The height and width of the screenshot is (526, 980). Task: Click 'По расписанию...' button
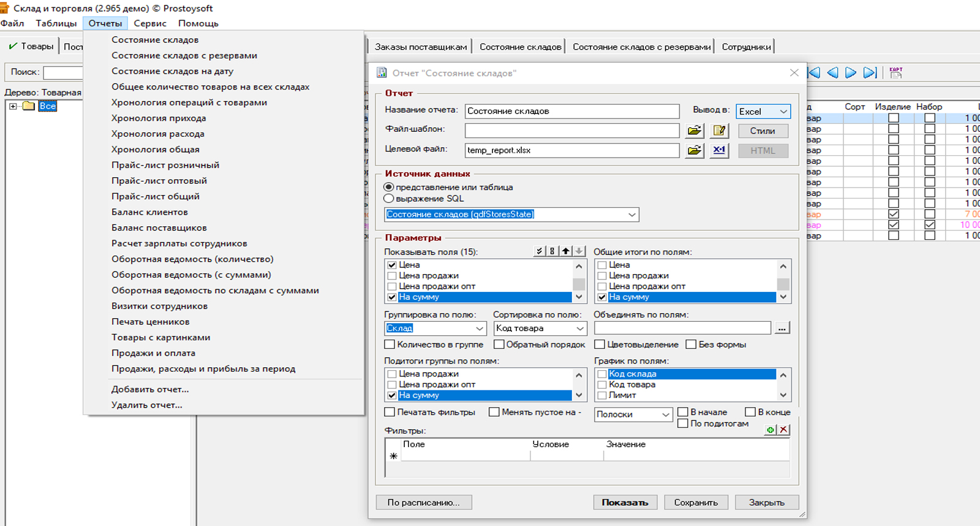pos(424,502)
